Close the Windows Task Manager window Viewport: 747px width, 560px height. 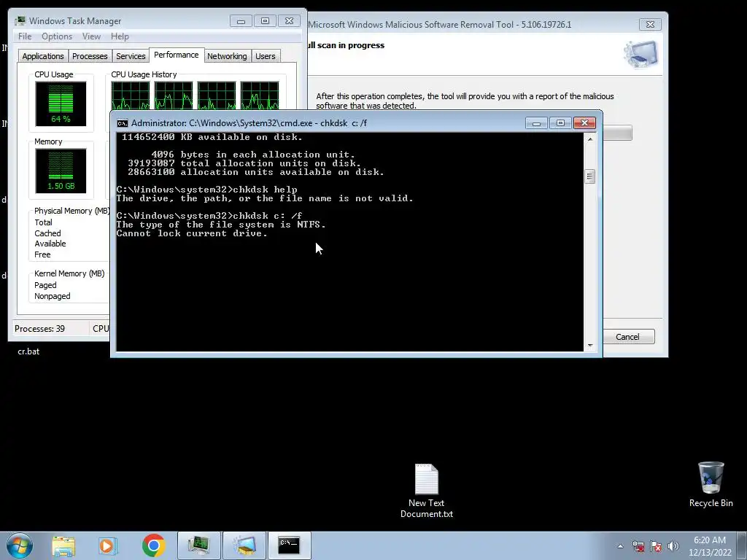289,21
